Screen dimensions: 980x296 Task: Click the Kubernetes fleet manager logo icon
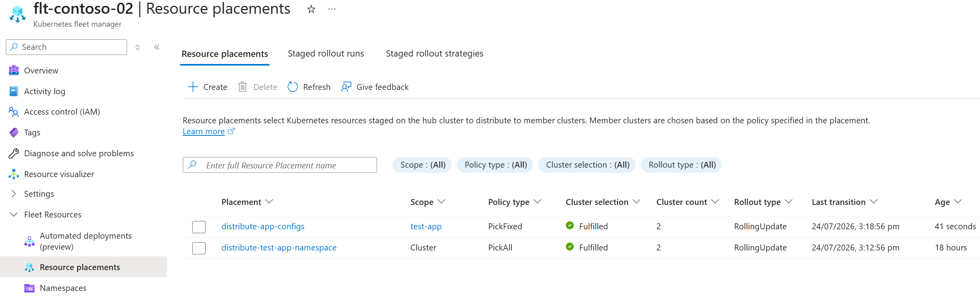tap(17, 14)
